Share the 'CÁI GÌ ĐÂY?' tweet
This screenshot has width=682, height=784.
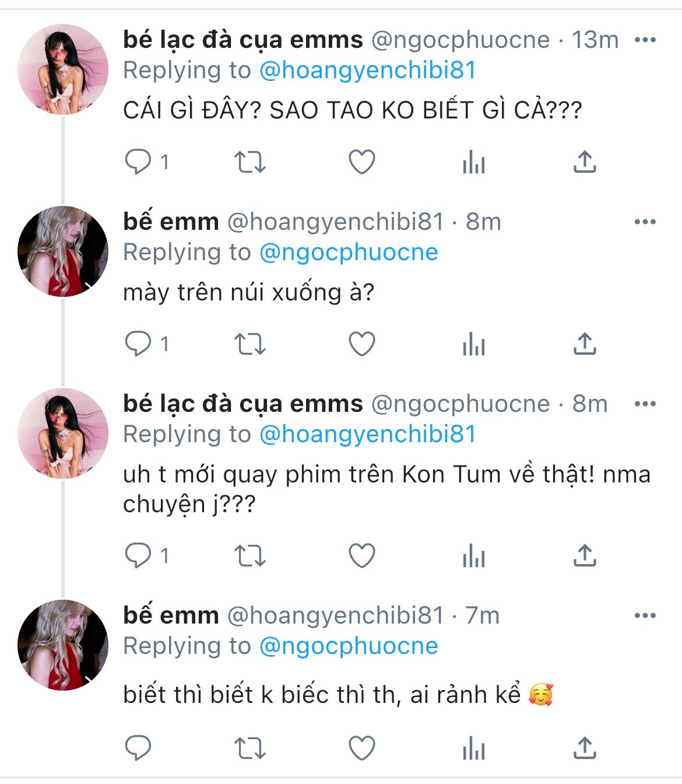585,162
